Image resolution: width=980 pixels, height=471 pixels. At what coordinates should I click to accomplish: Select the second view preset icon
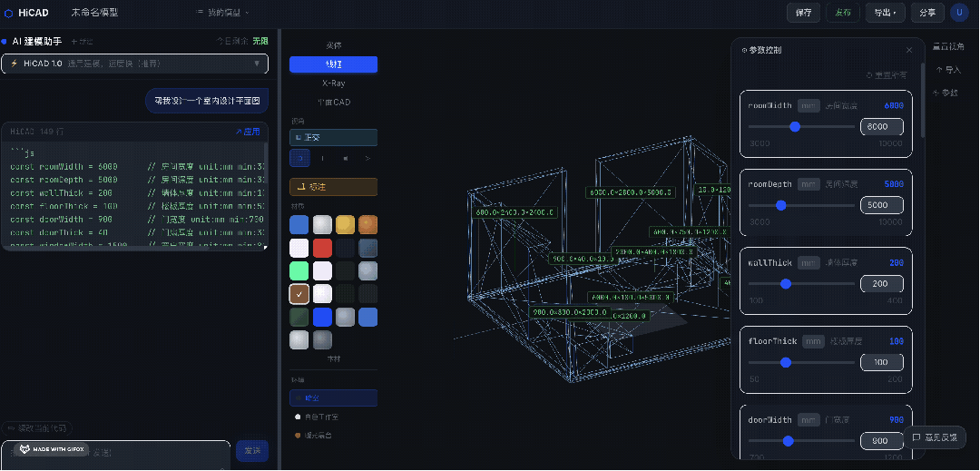coord(322,158)
